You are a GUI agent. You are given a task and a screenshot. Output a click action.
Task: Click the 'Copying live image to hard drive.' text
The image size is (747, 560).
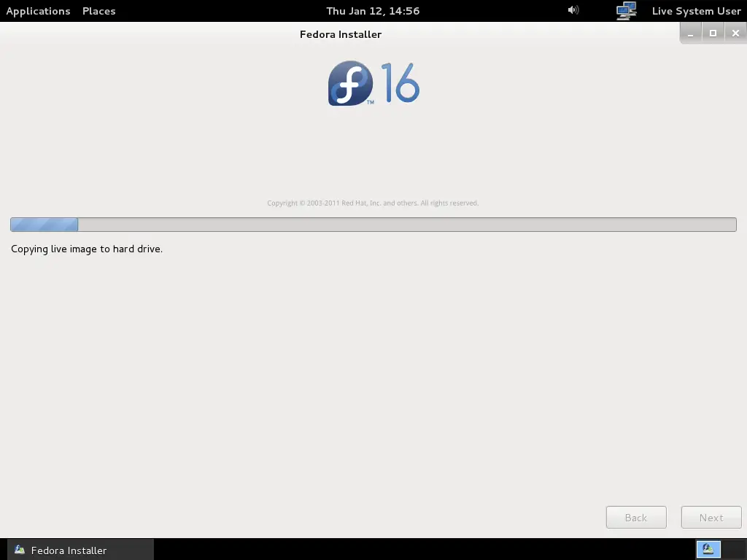[87, 249]
